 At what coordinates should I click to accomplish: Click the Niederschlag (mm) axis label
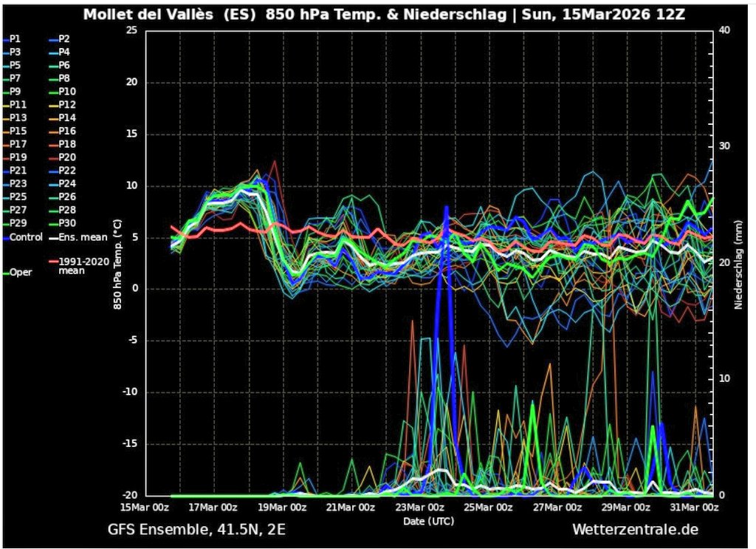738,265
